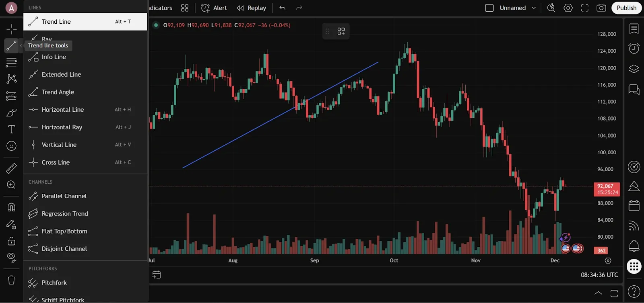
Task: Redo the last action
Action: pyautogui.click(x=299, y=8)
